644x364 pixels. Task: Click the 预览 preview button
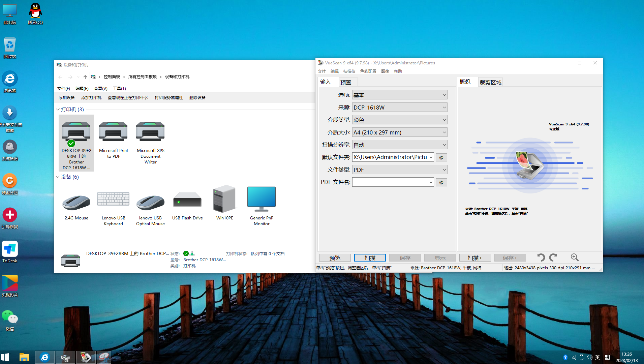tap(335, 258)
